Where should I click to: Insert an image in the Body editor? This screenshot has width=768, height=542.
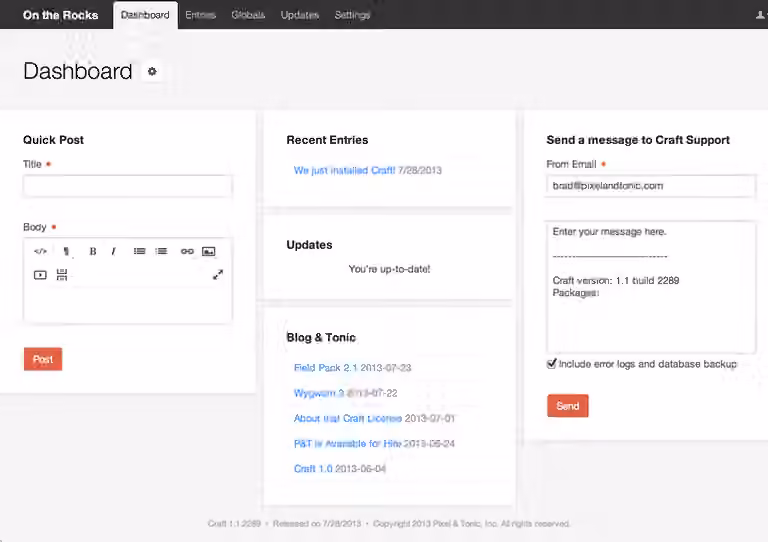click(x=209, y=251)
